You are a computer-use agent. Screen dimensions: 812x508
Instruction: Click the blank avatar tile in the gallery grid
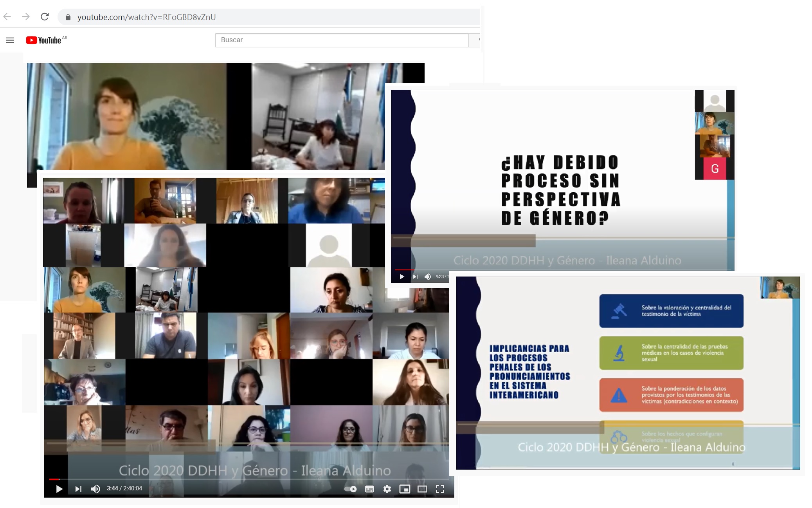[329, 245]
